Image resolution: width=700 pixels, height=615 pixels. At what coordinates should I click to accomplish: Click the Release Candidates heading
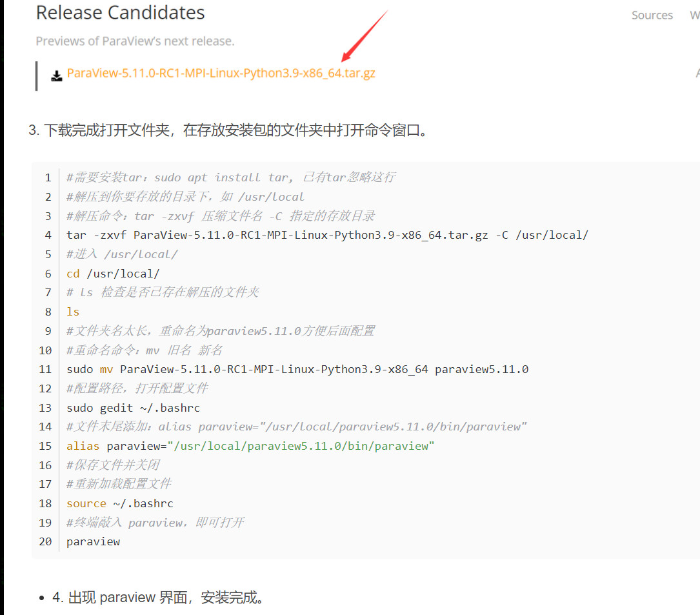120,12
